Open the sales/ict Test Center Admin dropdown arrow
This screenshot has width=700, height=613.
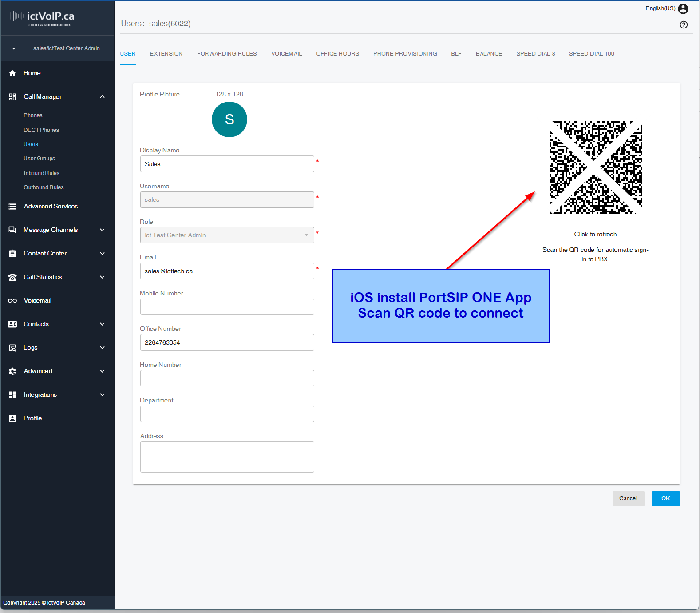point(14,48)
